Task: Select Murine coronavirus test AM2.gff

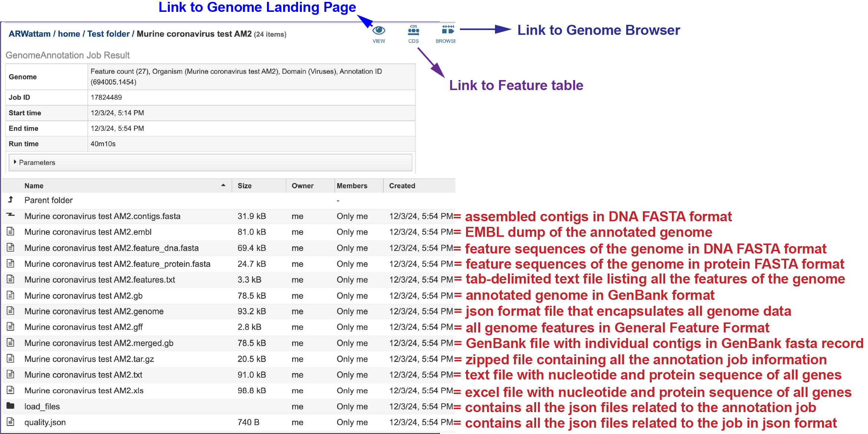Action: (x=83, y=327)
